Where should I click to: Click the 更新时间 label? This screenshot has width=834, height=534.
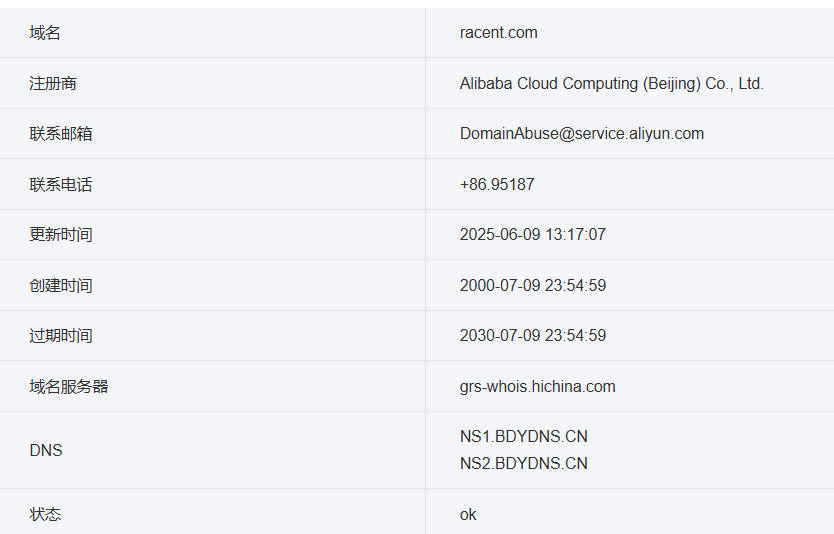[61, 235]
